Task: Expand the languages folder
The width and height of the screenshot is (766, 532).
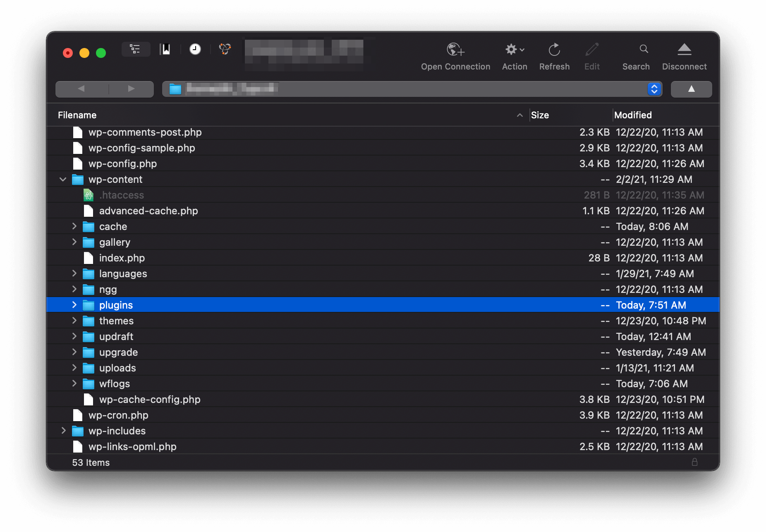Action: click(x=74, y=273)
